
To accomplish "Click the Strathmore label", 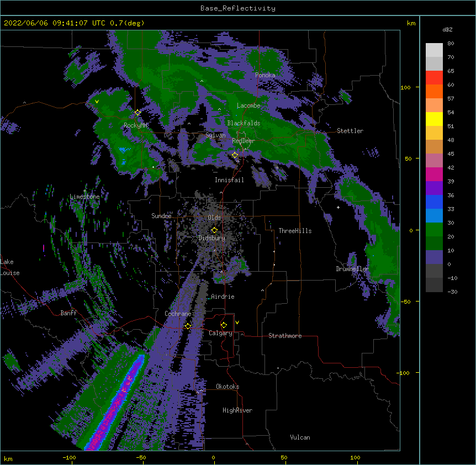I will (x=285, y=336).
